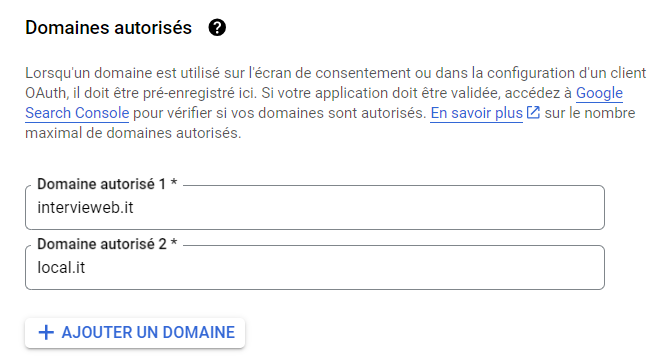Click the AJOUTER UN DOMAINE button
The image size is (663, 361).
135,333
